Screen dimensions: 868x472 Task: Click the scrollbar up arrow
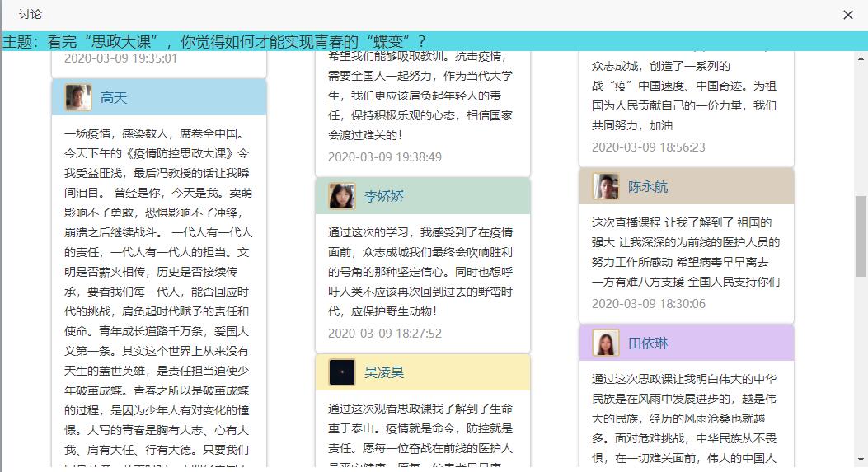861,58
